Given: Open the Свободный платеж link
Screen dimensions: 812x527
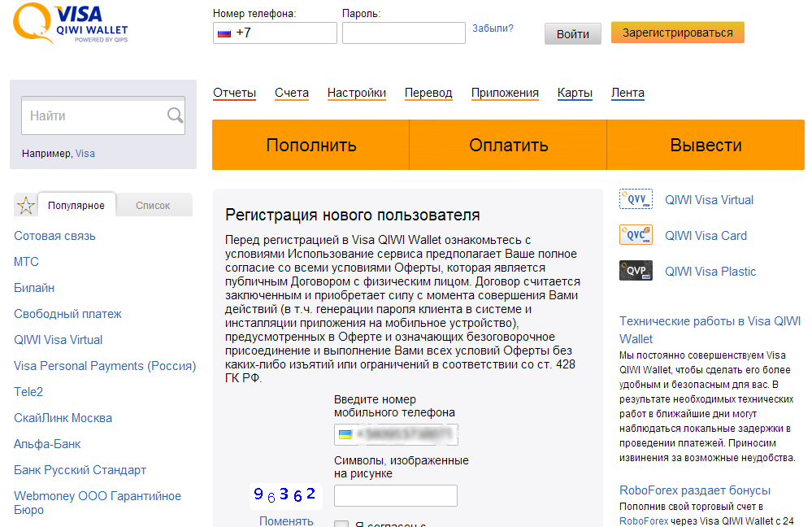Looking at the screenshot, I should [x=67, y=313].
